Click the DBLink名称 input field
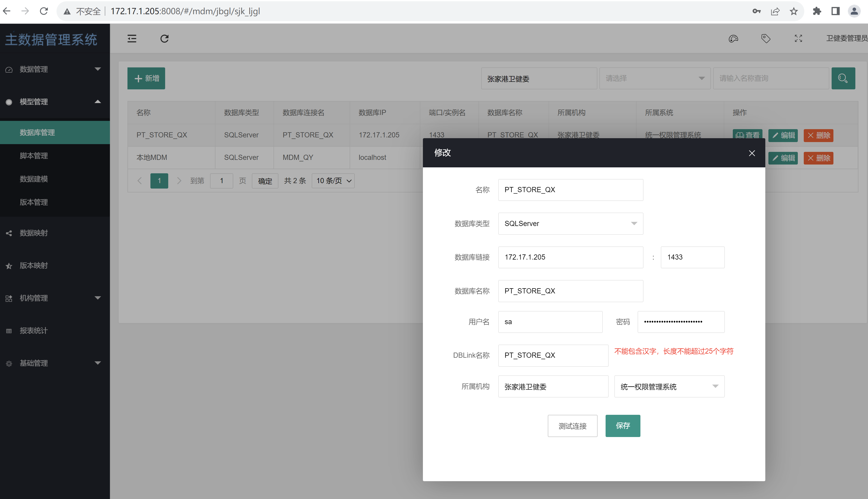The width and height of the screenshot is (868, 499). 553,355
